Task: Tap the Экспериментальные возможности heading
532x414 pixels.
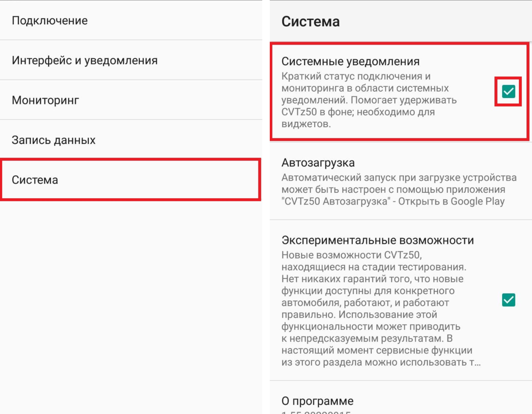Action: click(x=377, y=241)
